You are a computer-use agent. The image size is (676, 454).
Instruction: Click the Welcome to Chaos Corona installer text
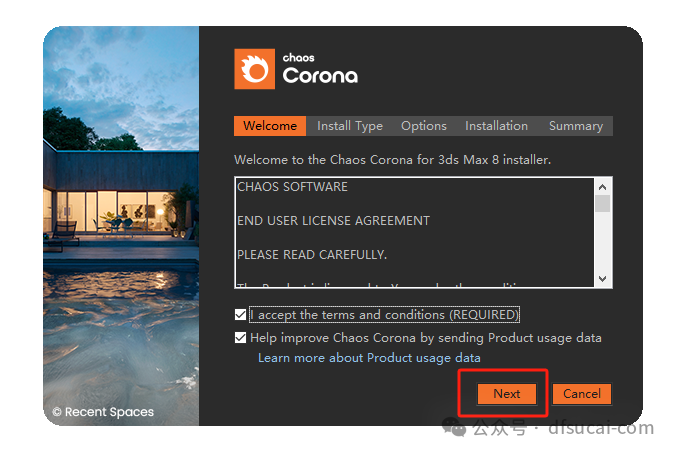tap(392, 160)
